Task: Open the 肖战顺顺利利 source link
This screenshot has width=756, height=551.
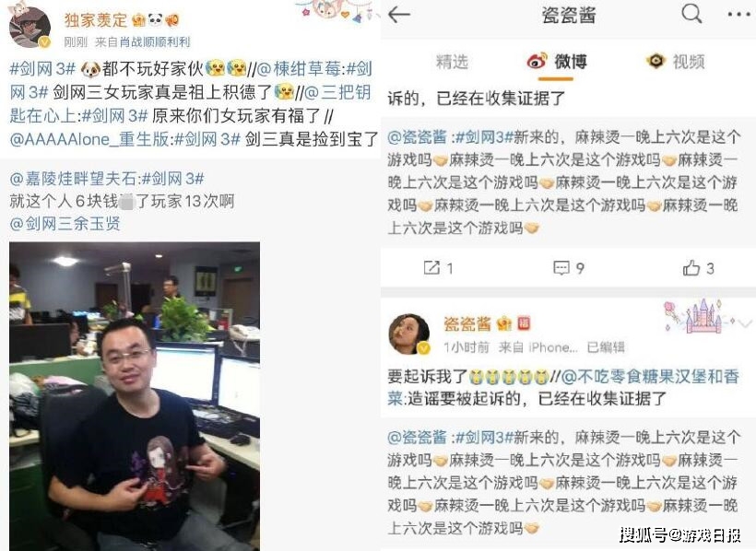Action: coord(155,42)
